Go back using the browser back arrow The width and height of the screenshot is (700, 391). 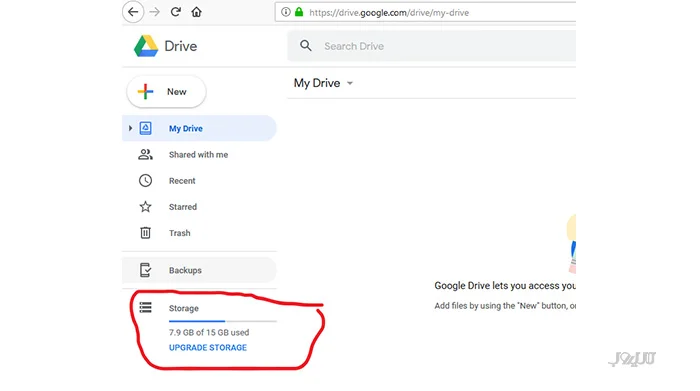coord(133,12)
